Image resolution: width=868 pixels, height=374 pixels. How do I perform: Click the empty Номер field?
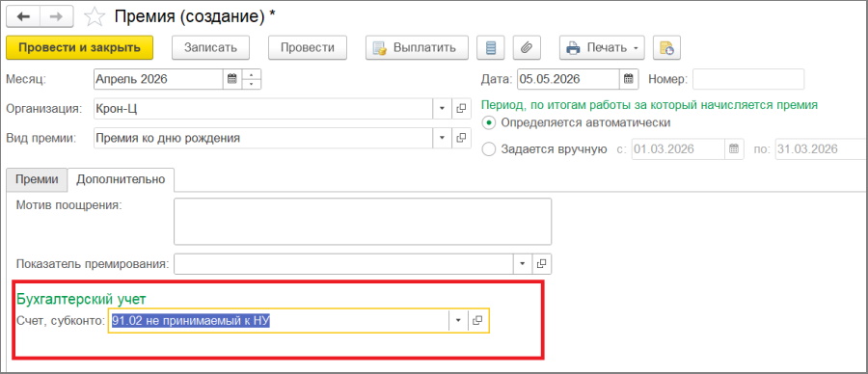point(748,79)
